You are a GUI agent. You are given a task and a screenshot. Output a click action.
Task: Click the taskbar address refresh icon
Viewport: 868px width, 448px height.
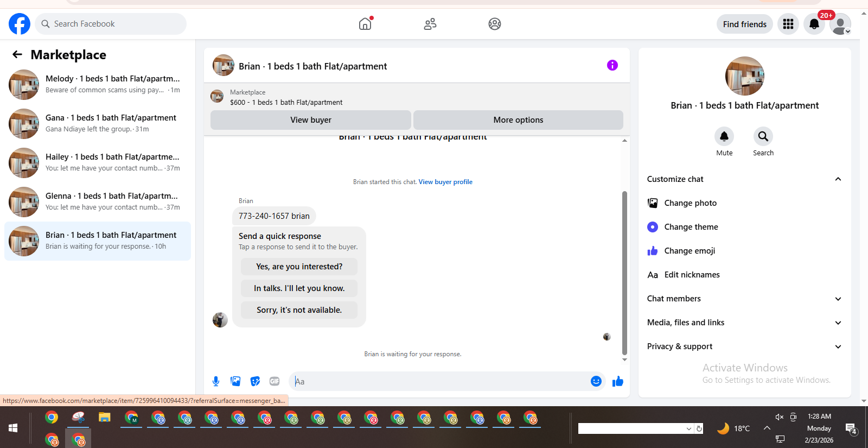pos(699,428)
